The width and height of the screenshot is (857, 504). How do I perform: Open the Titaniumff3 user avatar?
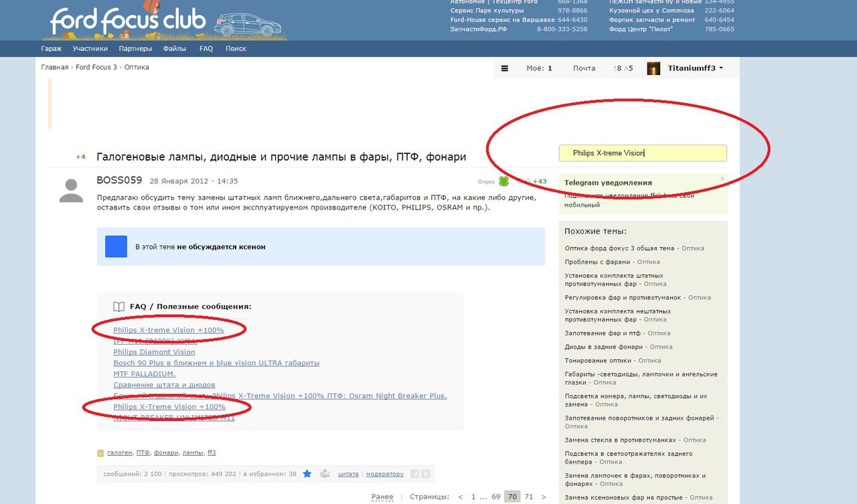pyautogui.click(x=653, y=68)
